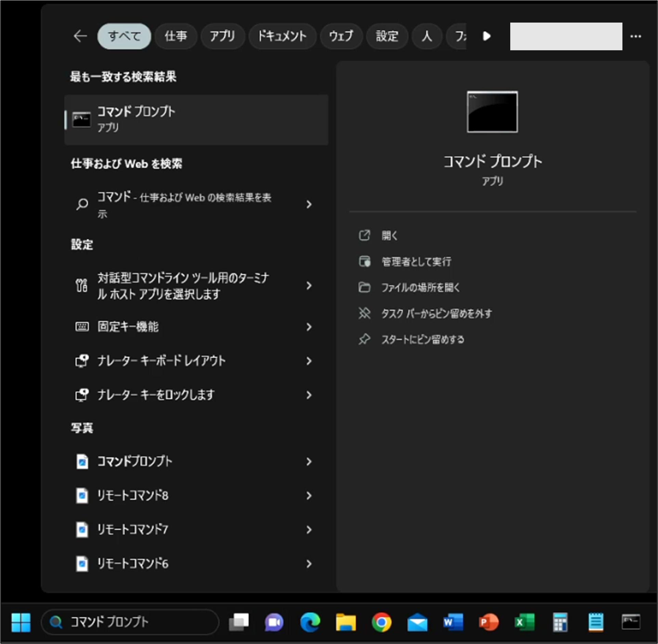Select ファイルの場所を開く
This screenshot has height=644, width=658.
421,287
